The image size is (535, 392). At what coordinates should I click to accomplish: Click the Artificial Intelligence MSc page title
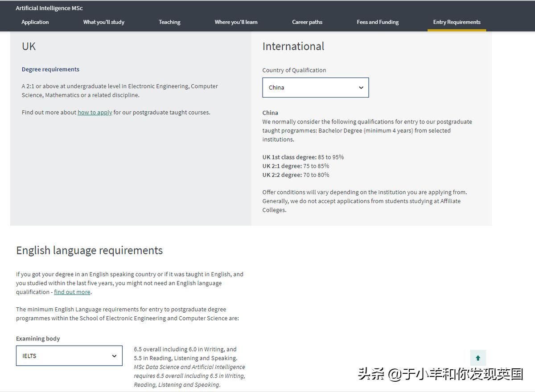coord(49,8)
